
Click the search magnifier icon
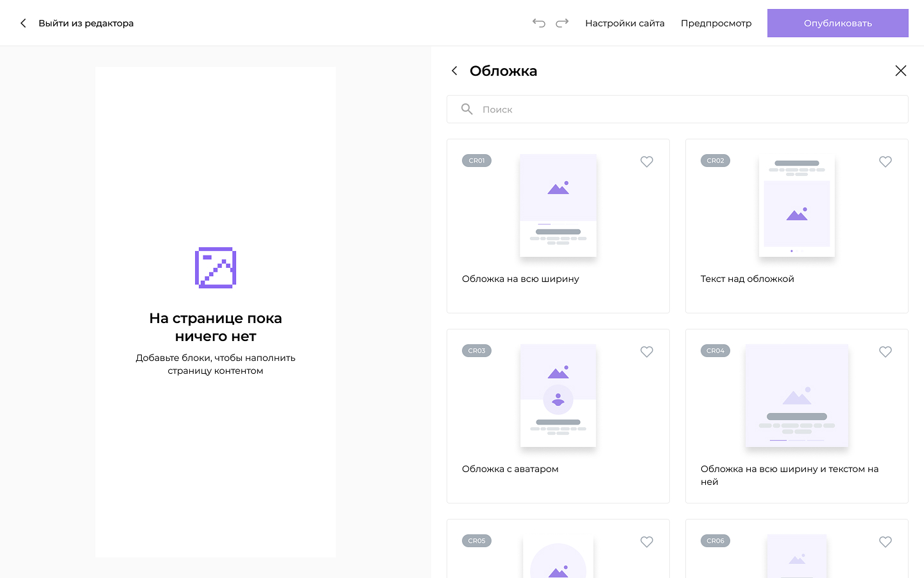coord(467,109)
